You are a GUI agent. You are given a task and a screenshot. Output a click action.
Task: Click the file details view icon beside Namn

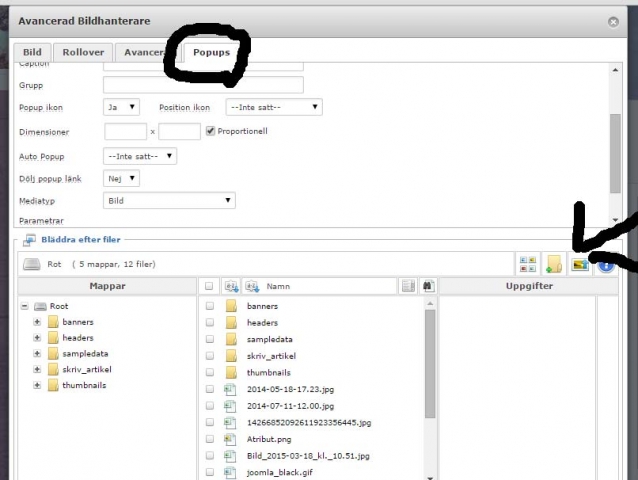pyautogui.click(x=408, y=286)
